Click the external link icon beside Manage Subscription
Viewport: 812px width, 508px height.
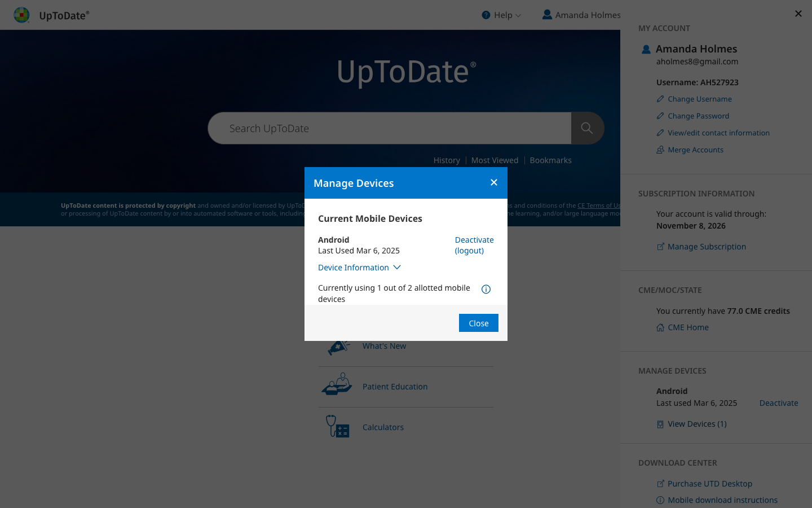[660, 247]
